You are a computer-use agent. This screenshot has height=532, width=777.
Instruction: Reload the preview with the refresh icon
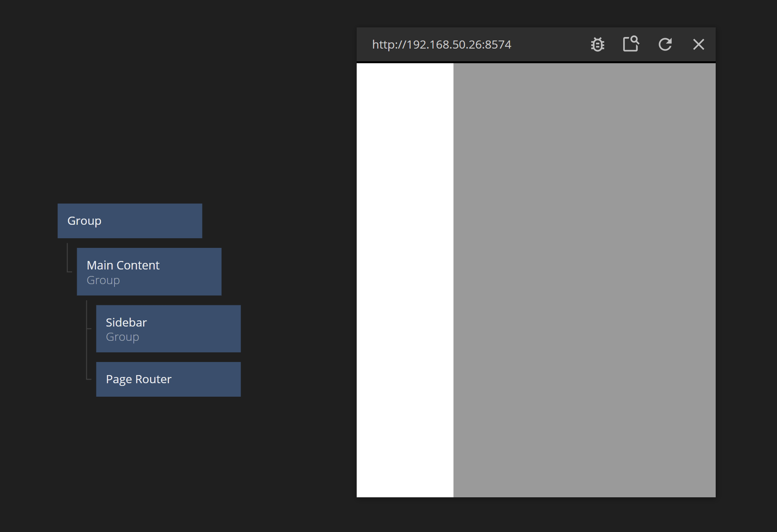pos(665,44)
